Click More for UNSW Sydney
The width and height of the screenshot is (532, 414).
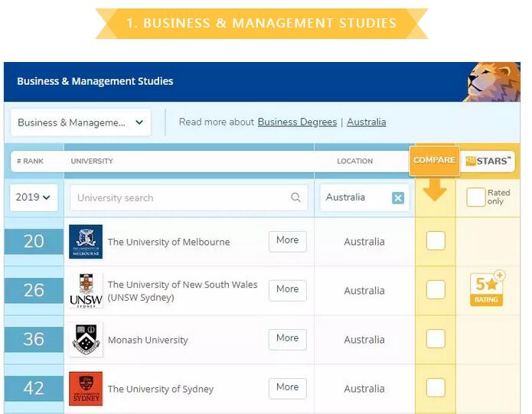(x=287, y=290)
